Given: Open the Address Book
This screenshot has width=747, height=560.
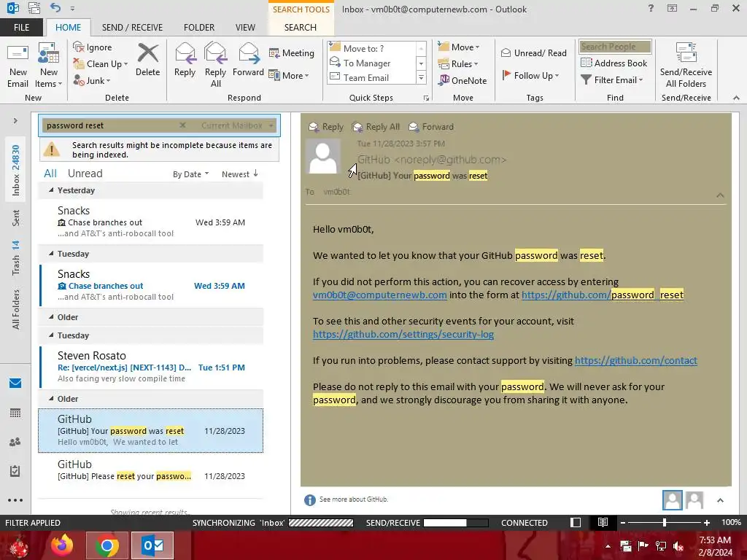Looking at the screenshot, I should [x=614, y=63].
